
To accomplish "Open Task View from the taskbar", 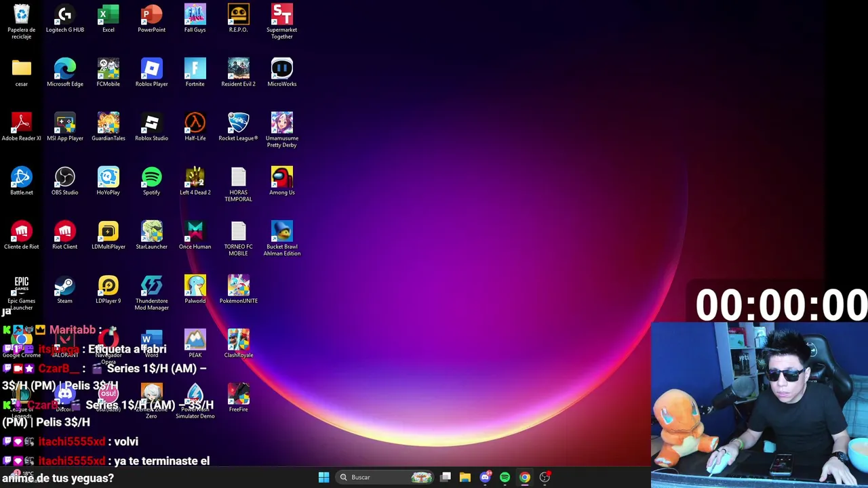I will [446, 477].
